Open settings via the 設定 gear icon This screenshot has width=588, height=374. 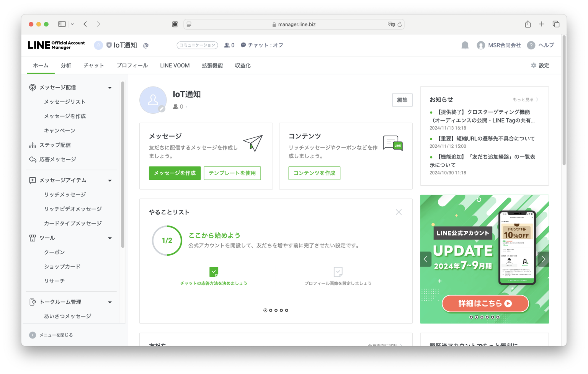tap(534, 65)
